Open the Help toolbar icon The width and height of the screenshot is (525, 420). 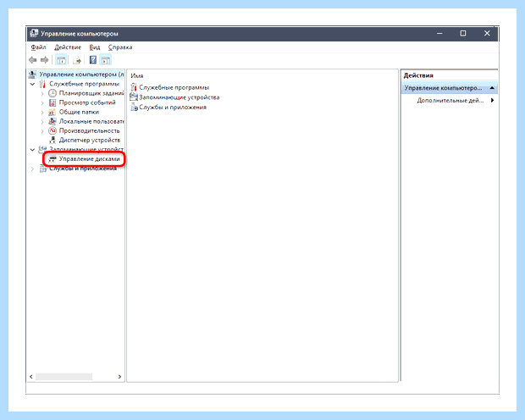click(x=93, y=60)
